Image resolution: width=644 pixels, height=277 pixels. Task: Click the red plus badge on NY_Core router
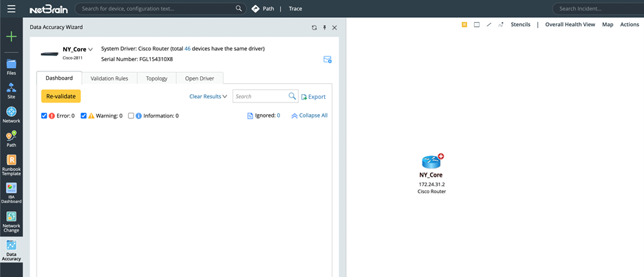(x=441, y=156)
